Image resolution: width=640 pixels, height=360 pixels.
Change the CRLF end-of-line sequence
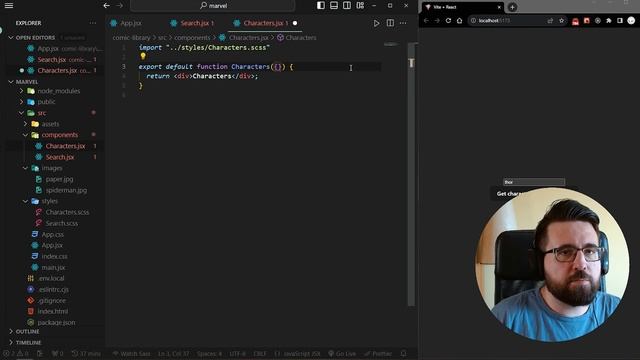(260, 353)
